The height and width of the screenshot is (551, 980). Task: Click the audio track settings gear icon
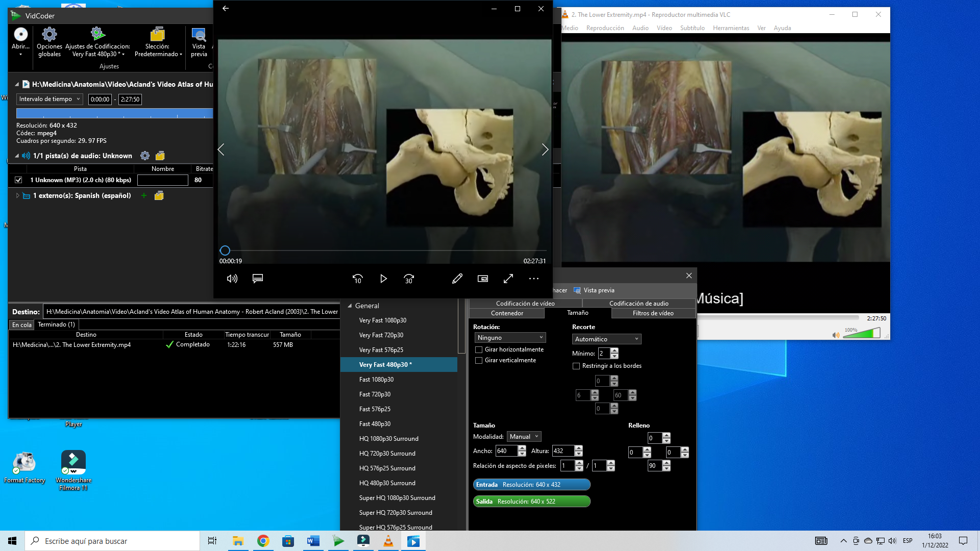145,156
